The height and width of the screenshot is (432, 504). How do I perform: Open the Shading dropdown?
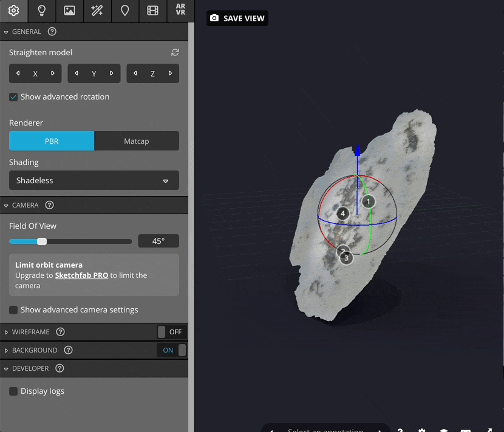(x=94, y=180)
